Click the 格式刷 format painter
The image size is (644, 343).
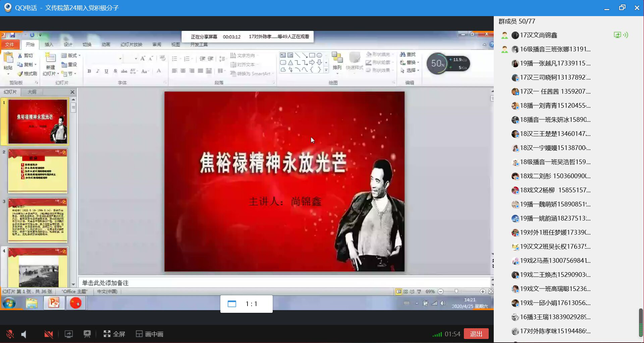click(x=28, y=73)
